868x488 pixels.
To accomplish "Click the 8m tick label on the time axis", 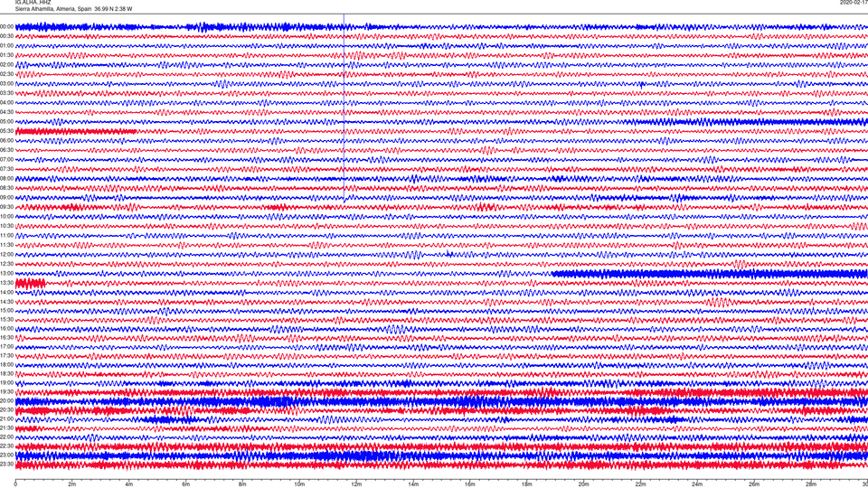I will tap(242, 484).
